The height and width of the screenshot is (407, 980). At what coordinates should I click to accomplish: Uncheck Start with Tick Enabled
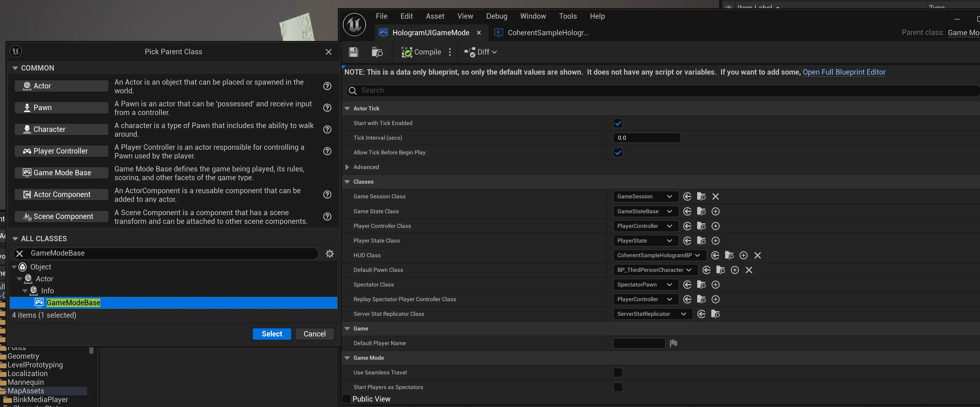pos(618,123)
